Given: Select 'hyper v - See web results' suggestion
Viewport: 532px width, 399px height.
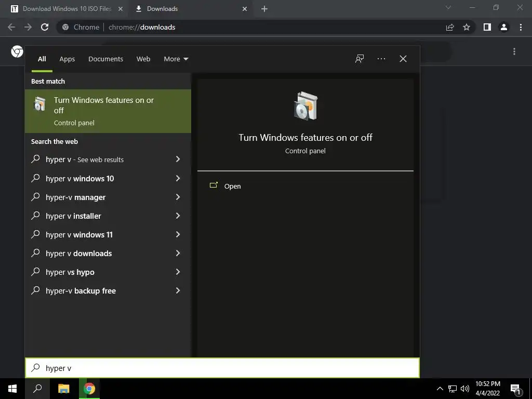Looking at the screenshot, I should coord(108,159).
